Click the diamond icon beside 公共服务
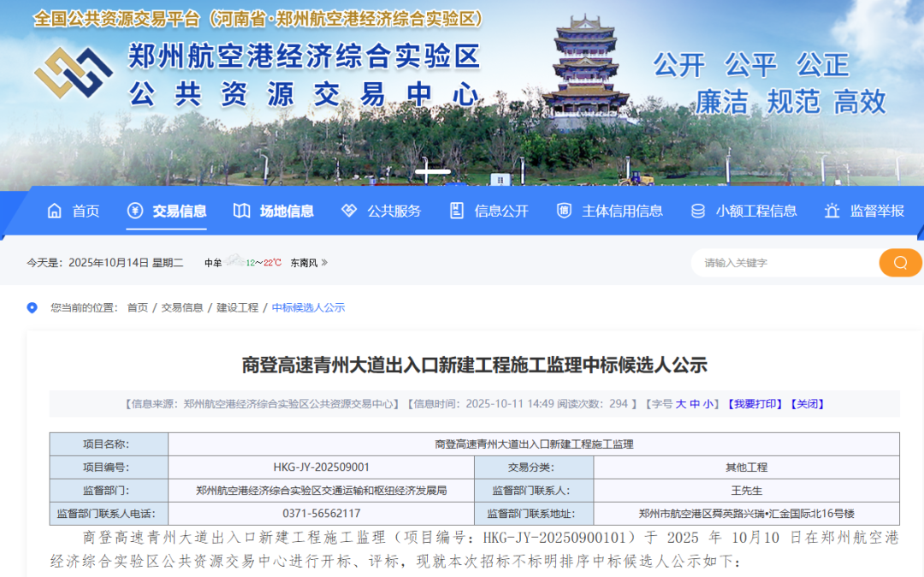 pyautogui.click(x=349, y=211)
